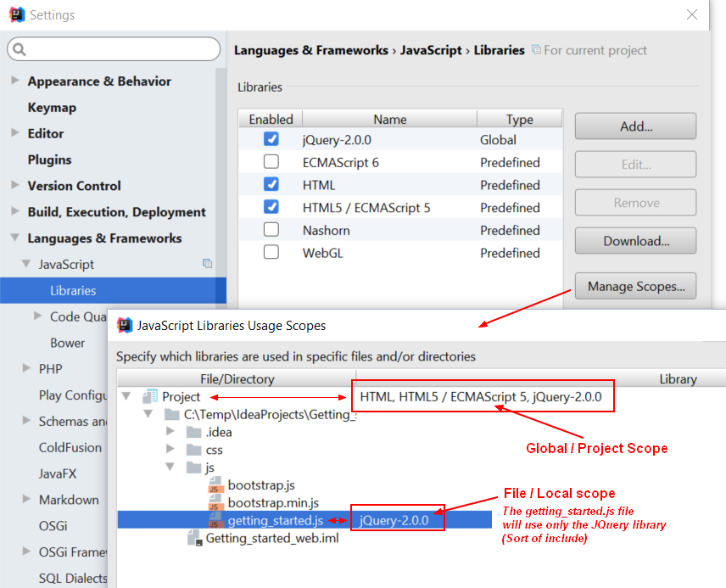Enable the WebGL library checkbox
Viewport: 726px width, 588px height.
[271, 253]
